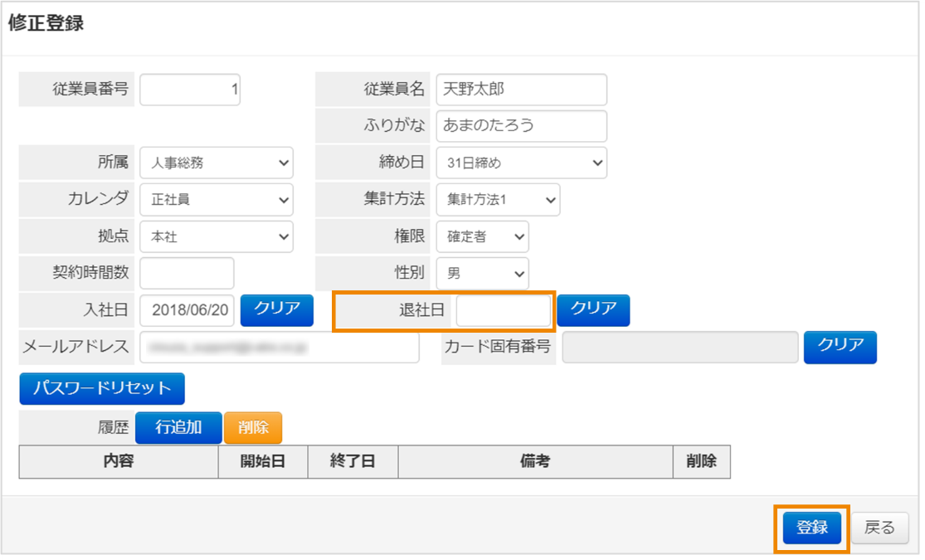925x560 pixels.
Task: Click the 契約時間数 contract hours field
Action: click(187, 273)
